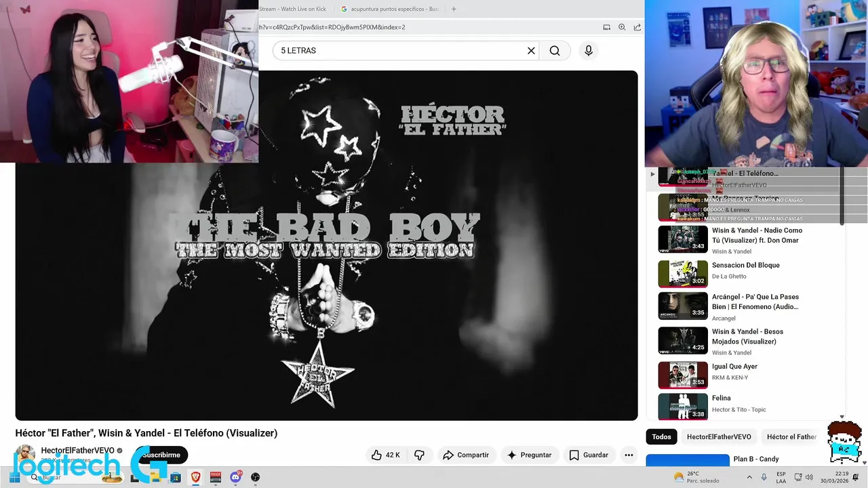Clear the YouTube search box text
The width and height of the screenshot is (868, 488).
[x=531, y=51]
